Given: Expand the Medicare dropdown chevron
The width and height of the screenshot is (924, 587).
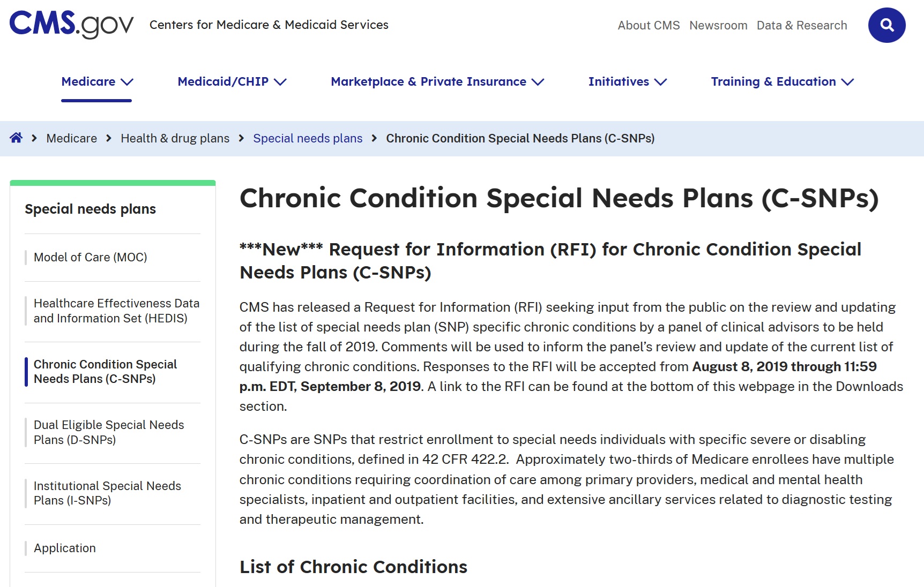Looking at the screenshot, I should [x=127, y=82].
